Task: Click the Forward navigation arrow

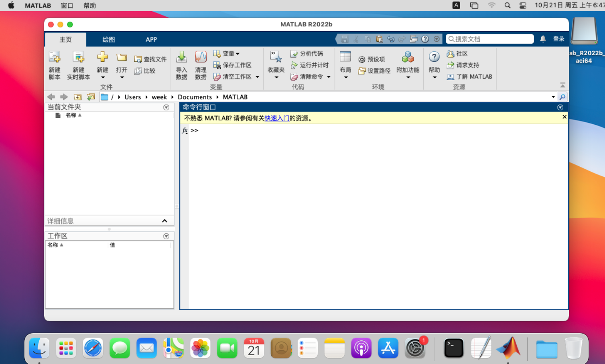Action: pyautogui.click(x=64, y=97)
